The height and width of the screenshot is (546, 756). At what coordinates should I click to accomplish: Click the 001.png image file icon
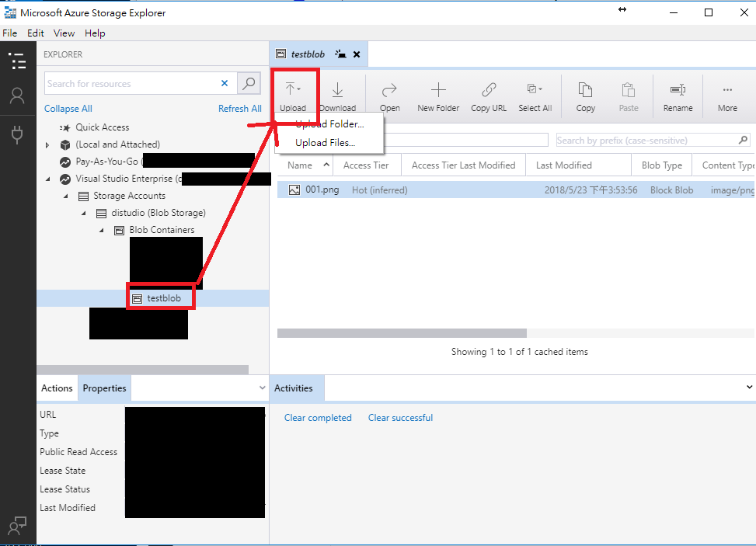(x=294, y=190)
